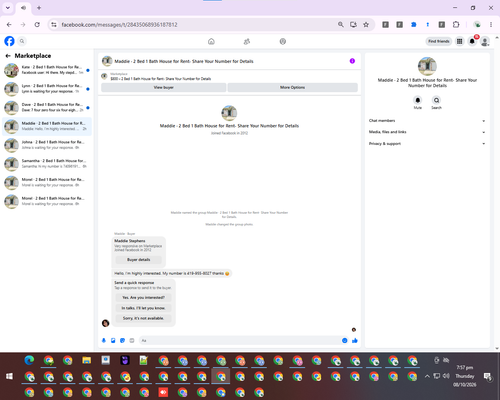The width and height of the screenshot is (500, 400).
Task: Open the emoji picker in message box
Action: pos(345,340)
